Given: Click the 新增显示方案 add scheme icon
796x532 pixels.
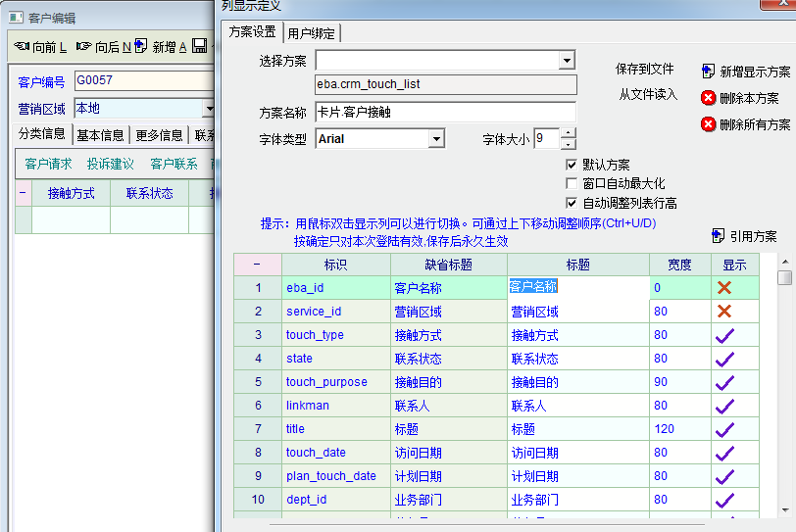Looking at the screenshot, I should [709, 72].
